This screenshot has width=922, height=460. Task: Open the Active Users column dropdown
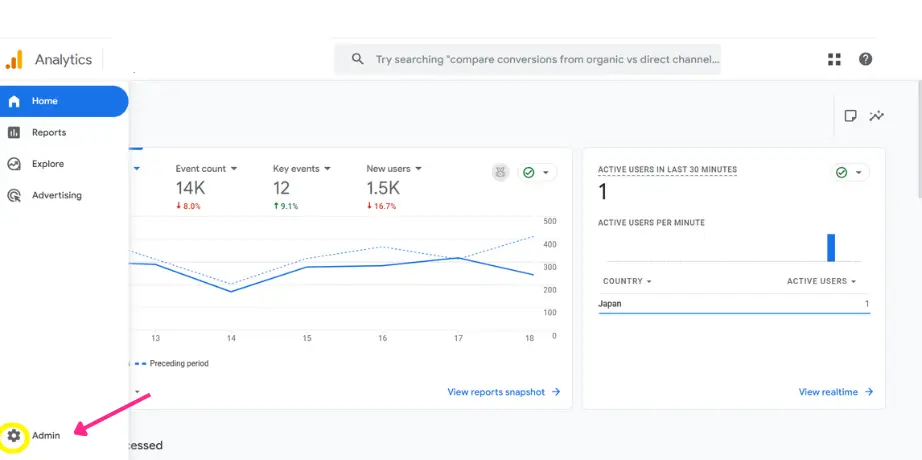point(821,282)
